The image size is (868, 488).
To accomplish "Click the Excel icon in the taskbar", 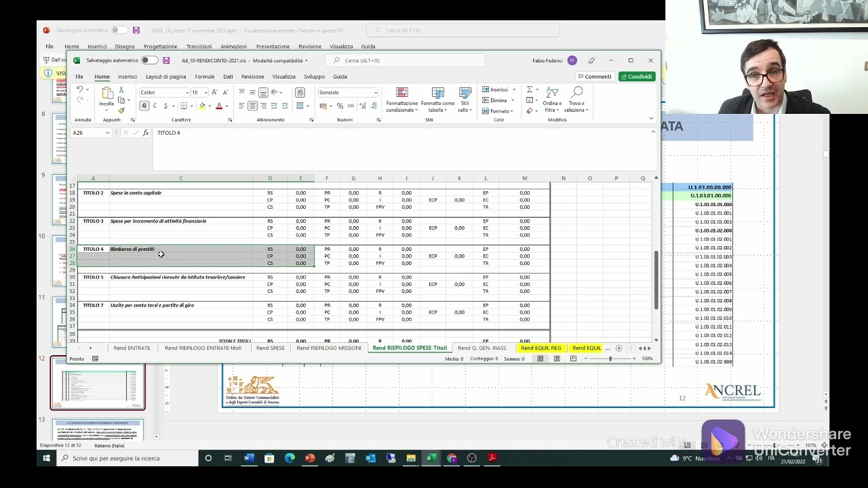I will 431,458.
